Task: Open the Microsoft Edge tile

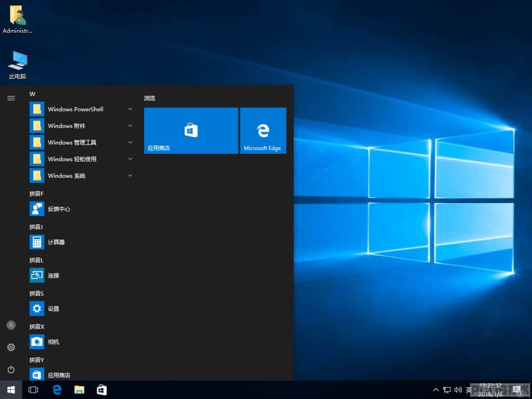Action: 263,130
